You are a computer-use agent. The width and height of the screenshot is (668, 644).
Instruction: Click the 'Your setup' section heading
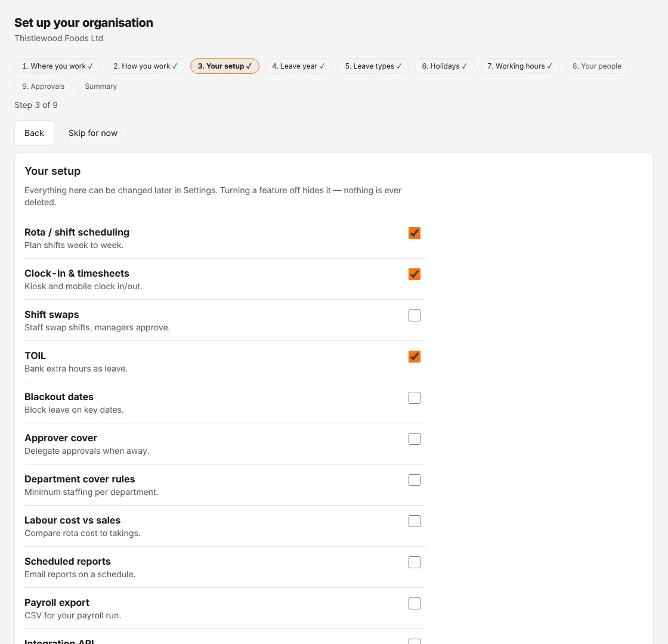click(x=52, y=171)
